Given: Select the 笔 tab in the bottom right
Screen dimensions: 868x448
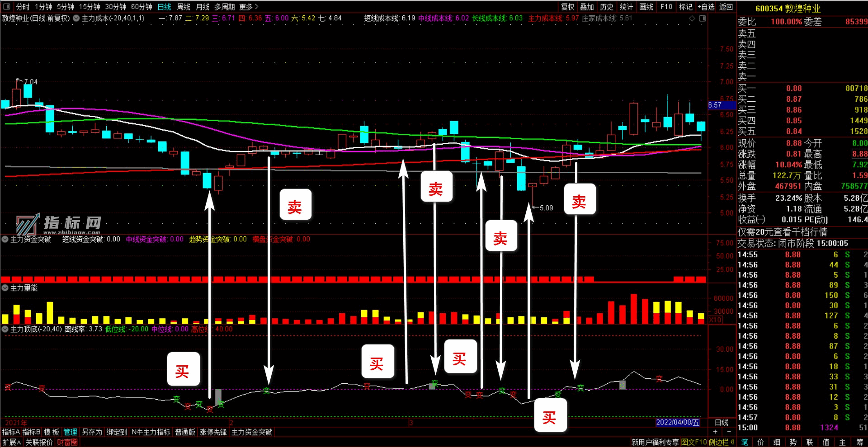Looking at the screenshot, I should pyautogui.click(x=745, y=442).
